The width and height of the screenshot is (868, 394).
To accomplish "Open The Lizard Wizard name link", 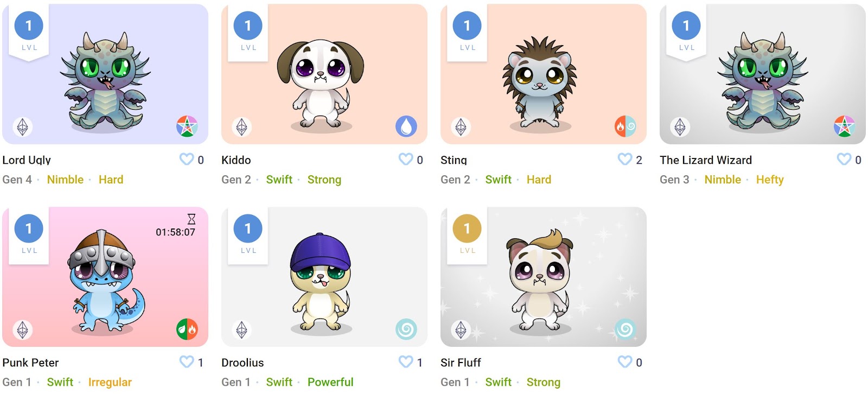I will click(x=706, y=160).
